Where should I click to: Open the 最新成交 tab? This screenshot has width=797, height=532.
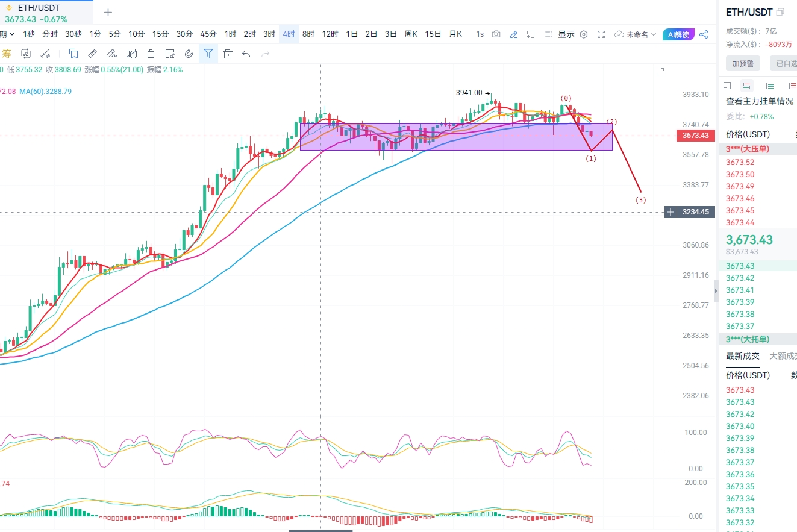tap(742, 356)
